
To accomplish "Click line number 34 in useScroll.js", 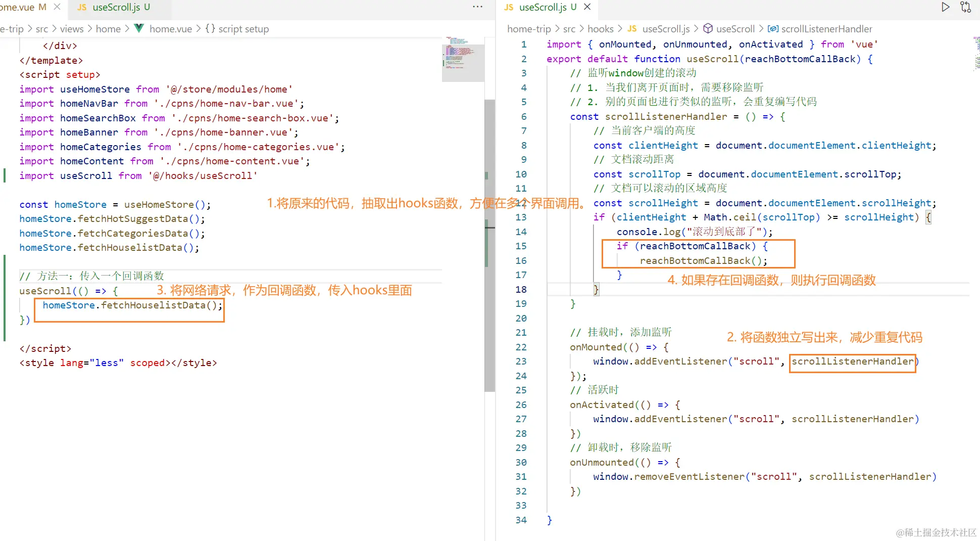I will point(521,520).
